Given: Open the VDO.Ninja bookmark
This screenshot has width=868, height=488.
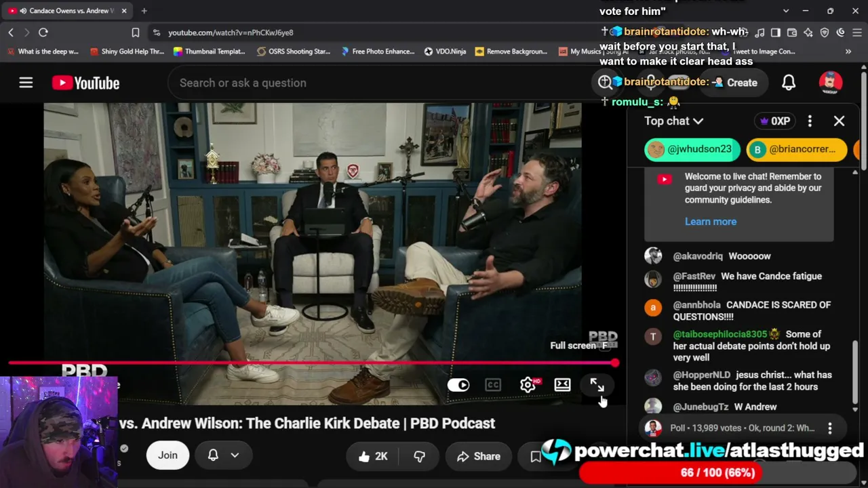Looking at the screenshot, I should click(445, 52).
